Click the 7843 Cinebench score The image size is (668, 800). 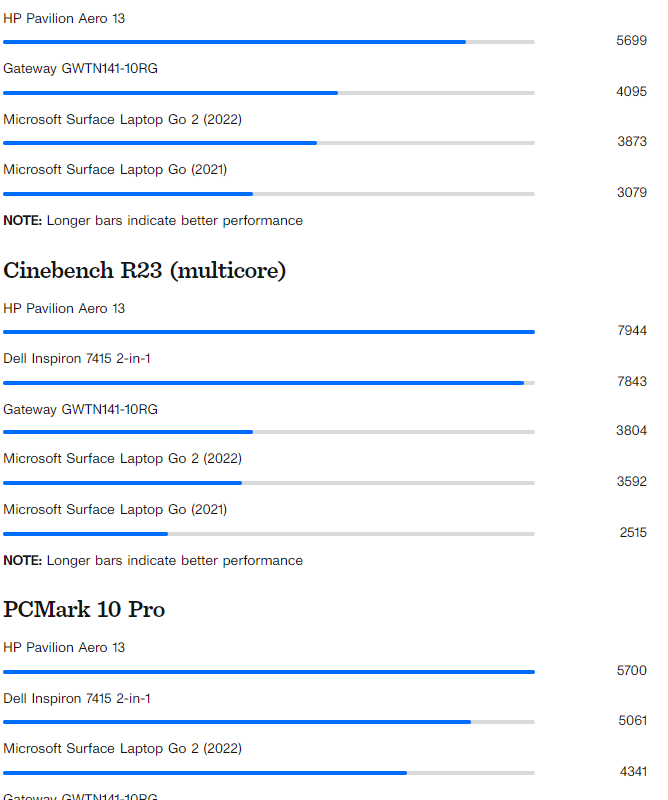[x=632, y=381]
